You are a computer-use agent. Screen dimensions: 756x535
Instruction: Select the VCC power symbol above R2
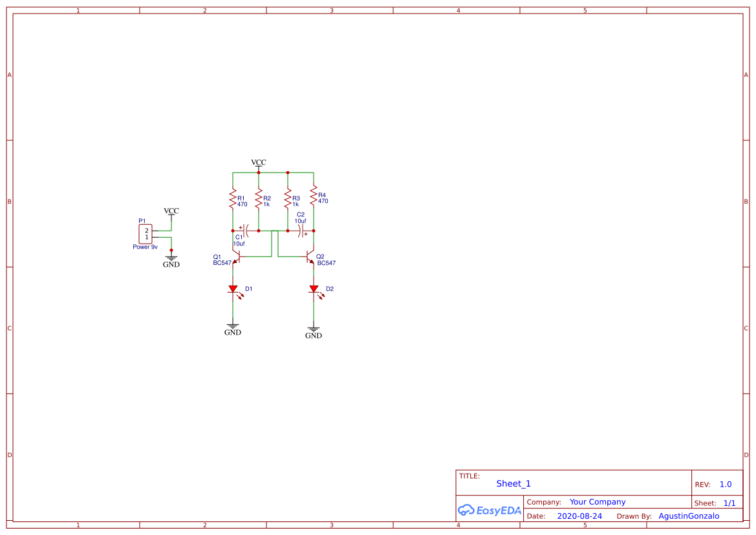(x=259, y=165)
